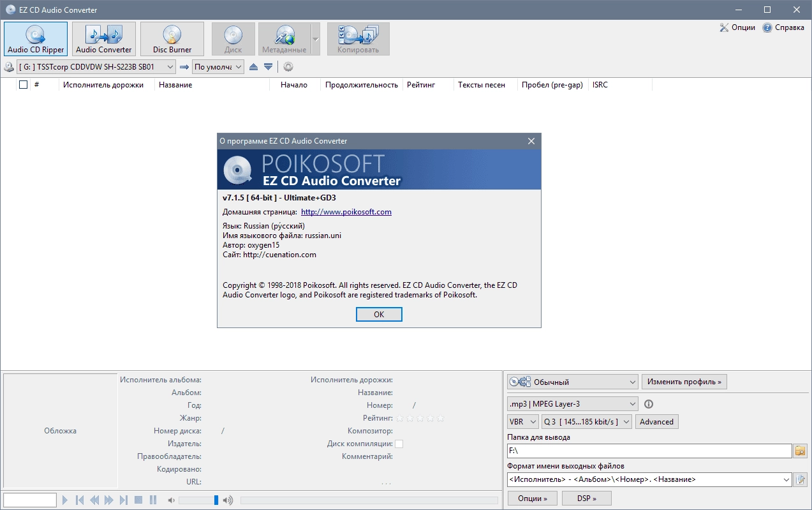Click the load disc down-arrow icon
Image resolution: width=812 pixels, height=510 pixels.
(x=269, y=66)
